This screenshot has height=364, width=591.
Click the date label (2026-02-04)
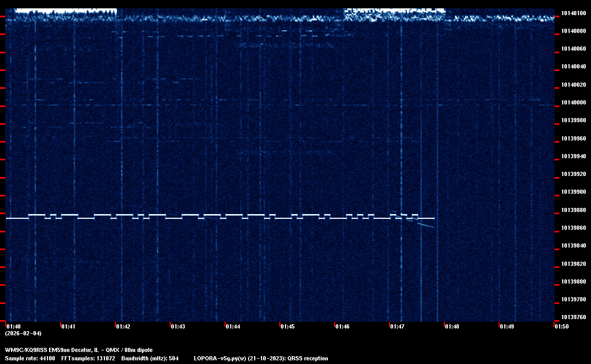coord(23,333)
